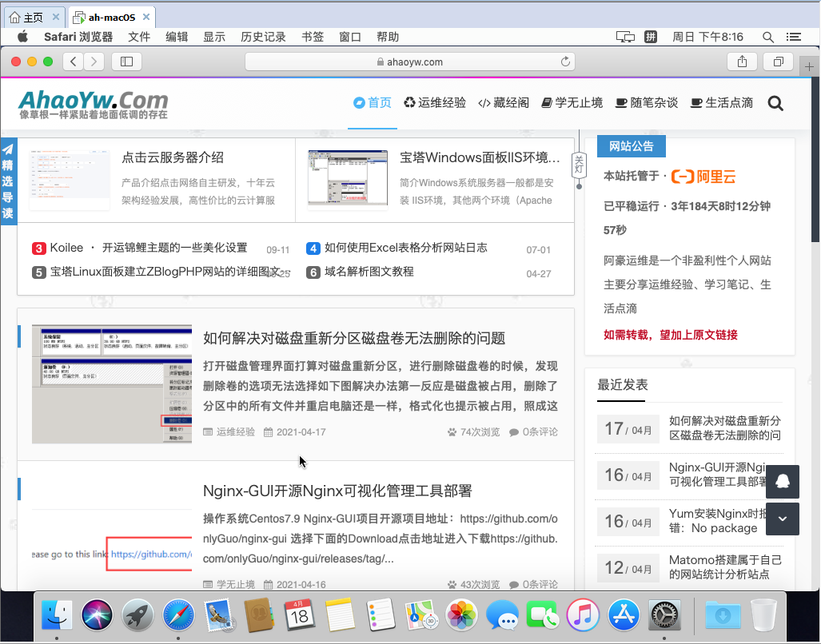This screenshot has height=644, width=821.
Task: Click Safari's sidebar toggle button
Action: tap(126, 62)
